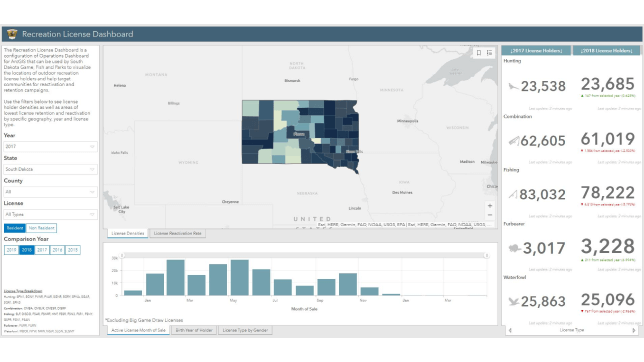Click the Furbearer animal icon

click(x=515, y=248)
